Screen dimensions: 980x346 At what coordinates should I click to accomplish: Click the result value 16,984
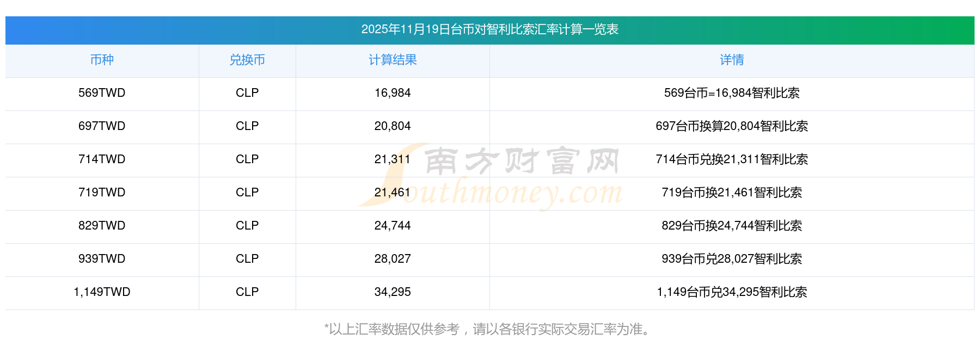[393, 93]
